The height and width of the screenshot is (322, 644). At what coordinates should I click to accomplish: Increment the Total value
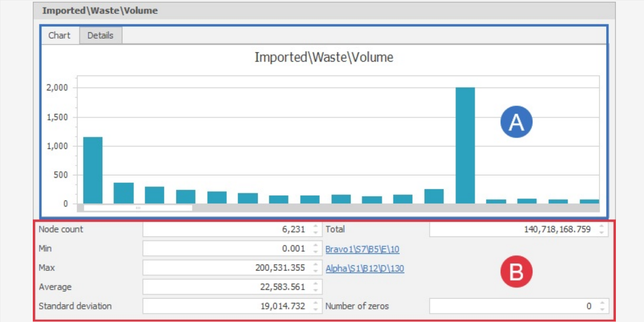tap(601, 227)
